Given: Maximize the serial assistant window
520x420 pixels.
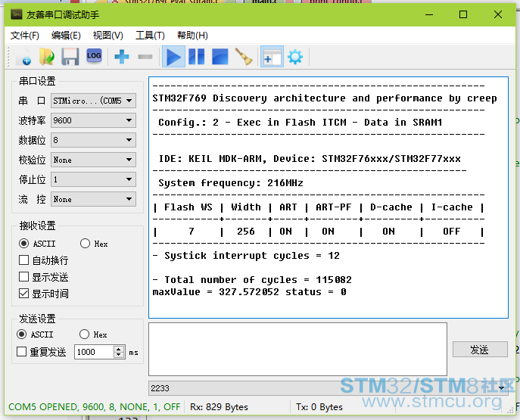Looking at the screenshot, I should (x=463, y=14).
